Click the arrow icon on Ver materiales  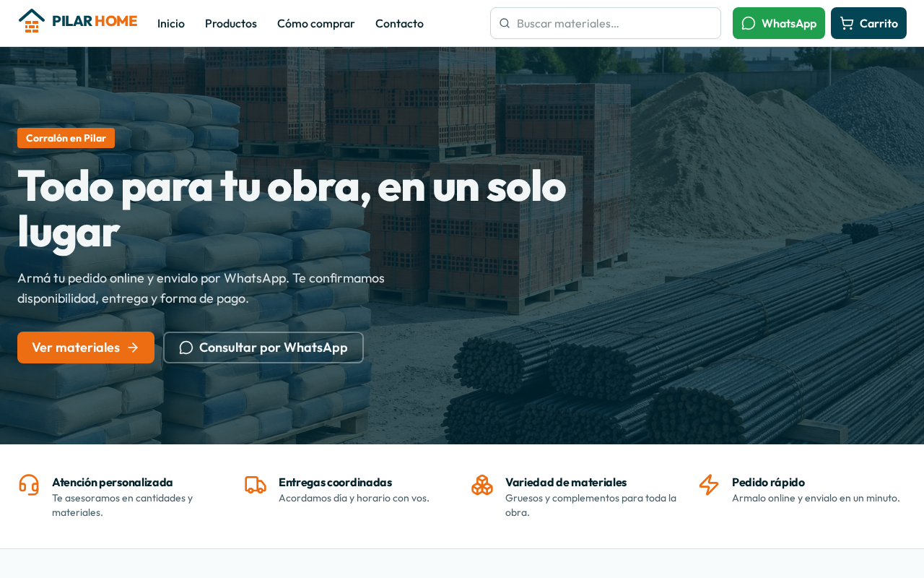coord(133,348)
